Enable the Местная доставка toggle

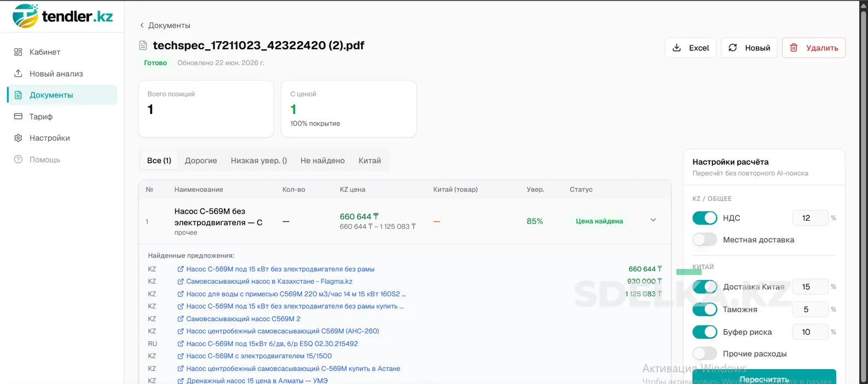[704, 239]
